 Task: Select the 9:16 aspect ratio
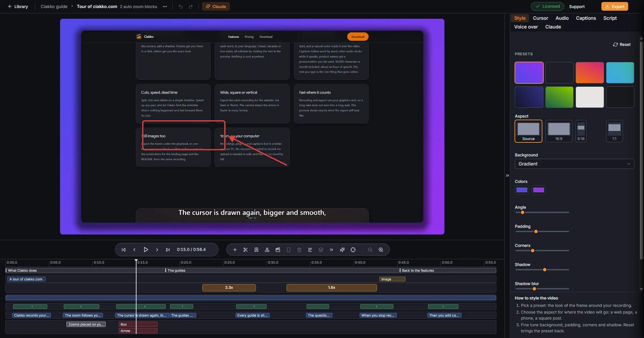(x=581, y=131)
